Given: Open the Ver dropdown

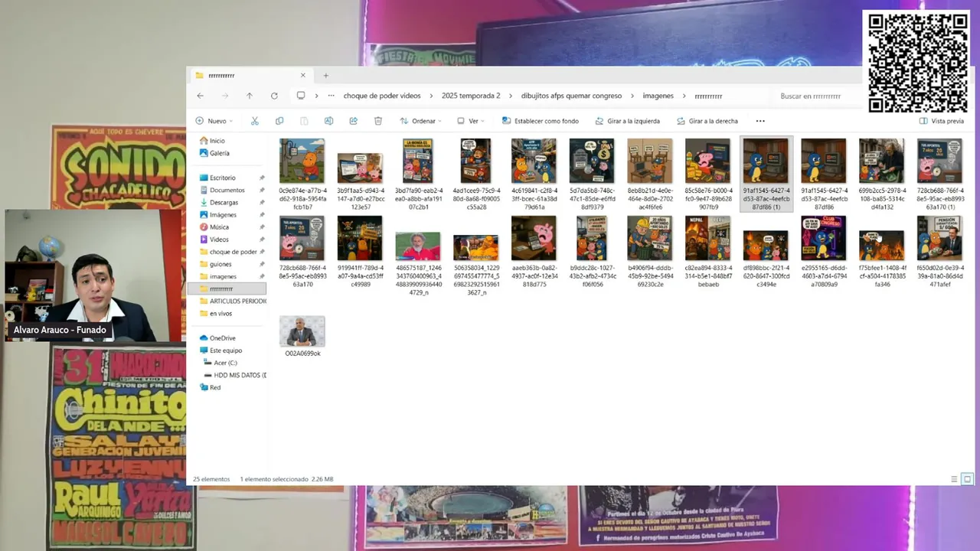Looking at the screenshot, I should coord(472,121).
